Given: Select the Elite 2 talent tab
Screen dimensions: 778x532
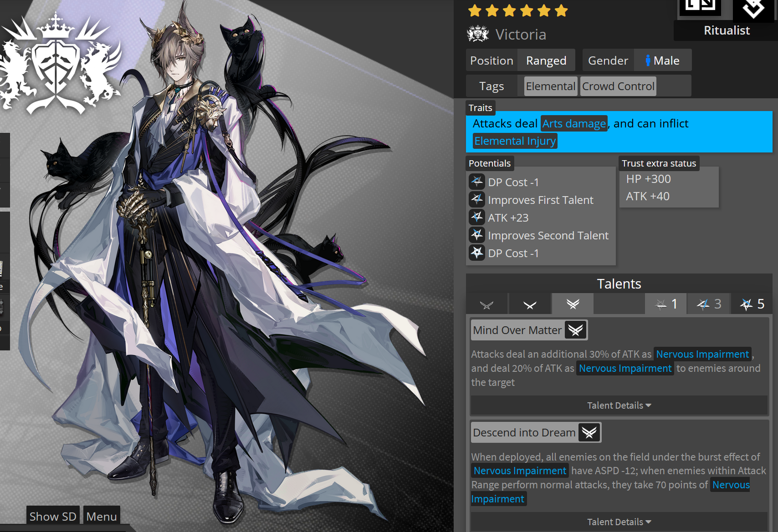Looking at the screenshot, I should coord(573,304).
